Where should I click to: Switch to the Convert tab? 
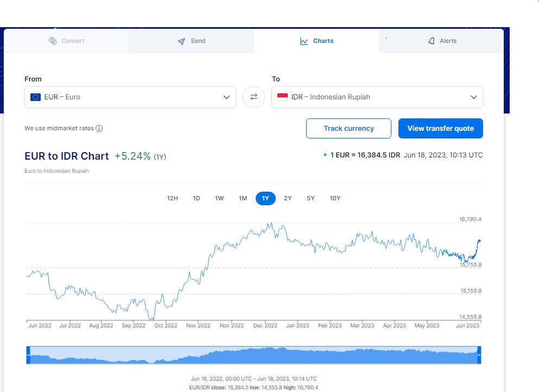coord(67,41)
